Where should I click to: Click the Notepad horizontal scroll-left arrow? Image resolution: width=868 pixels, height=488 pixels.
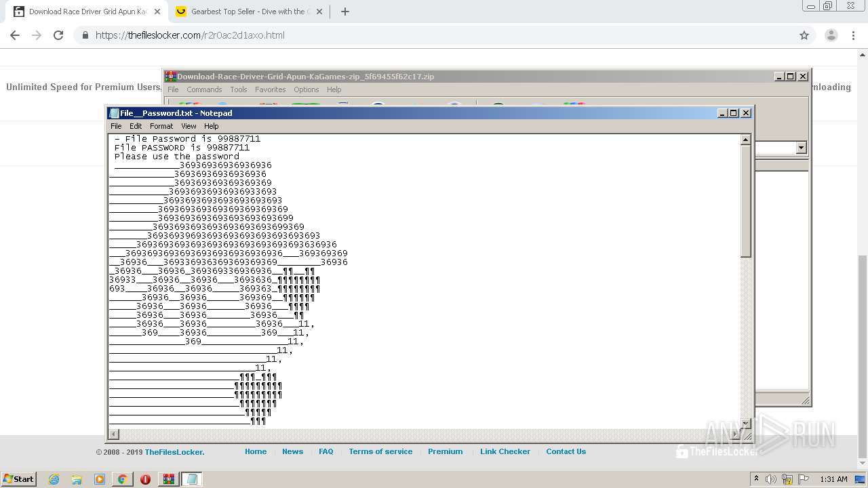click(x=114, y=434)
